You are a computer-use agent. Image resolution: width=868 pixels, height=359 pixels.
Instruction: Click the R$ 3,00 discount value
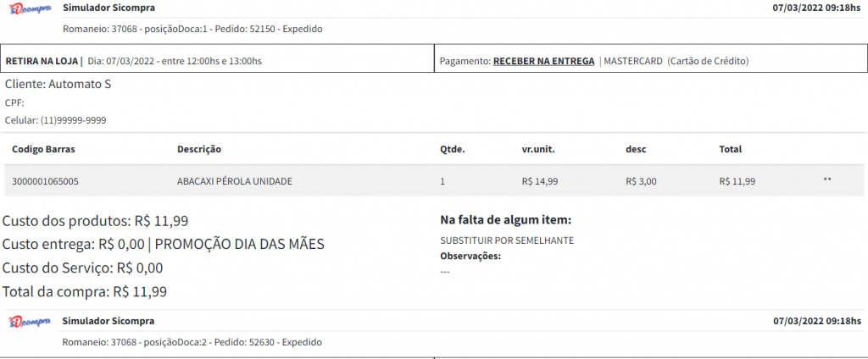[640, 181]
